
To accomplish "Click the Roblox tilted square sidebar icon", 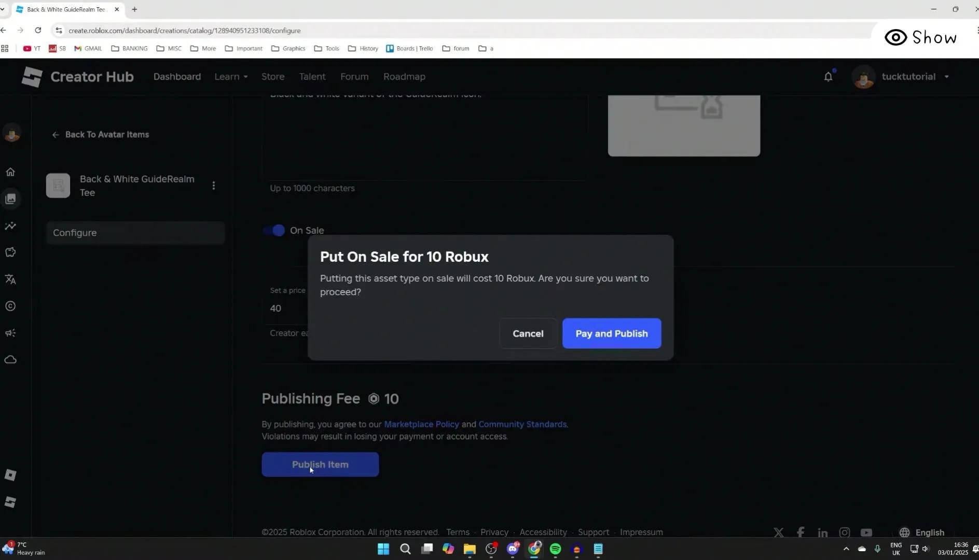I will pos(10,474).
